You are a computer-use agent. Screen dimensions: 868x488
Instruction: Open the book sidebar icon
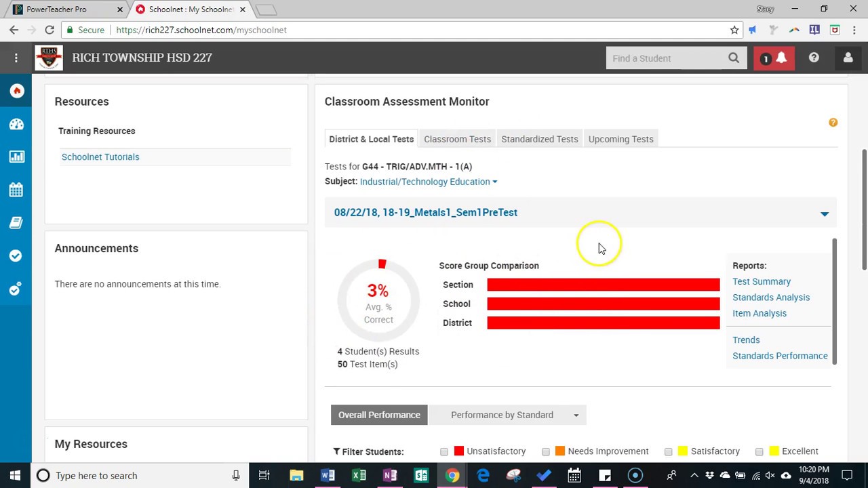[x=16, y=223]
